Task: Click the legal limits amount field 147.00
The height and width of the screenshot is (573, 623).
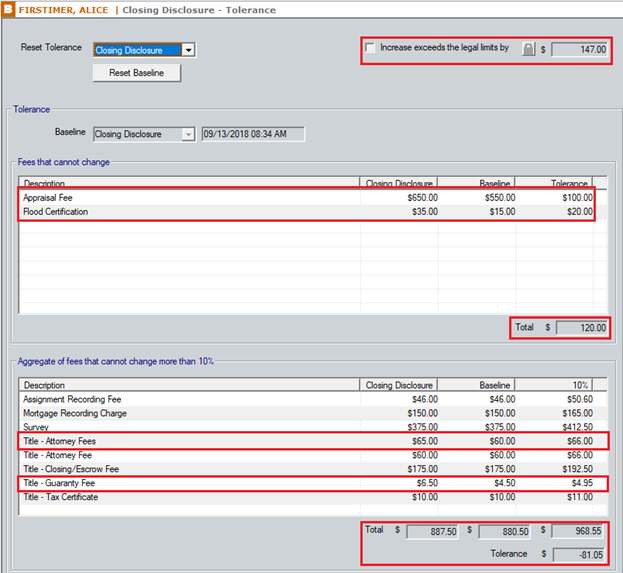Action: tap(580, 49)
